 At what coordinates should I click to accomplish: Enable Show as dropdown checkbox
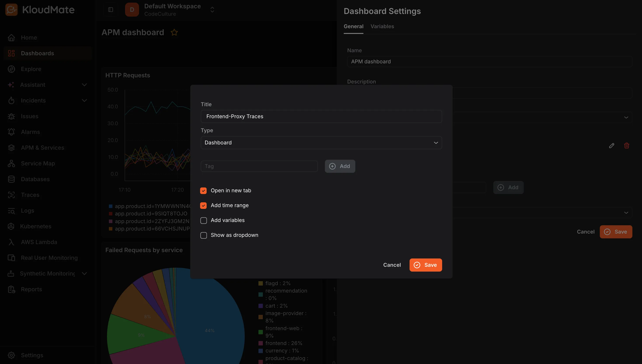tap(203, 236)
